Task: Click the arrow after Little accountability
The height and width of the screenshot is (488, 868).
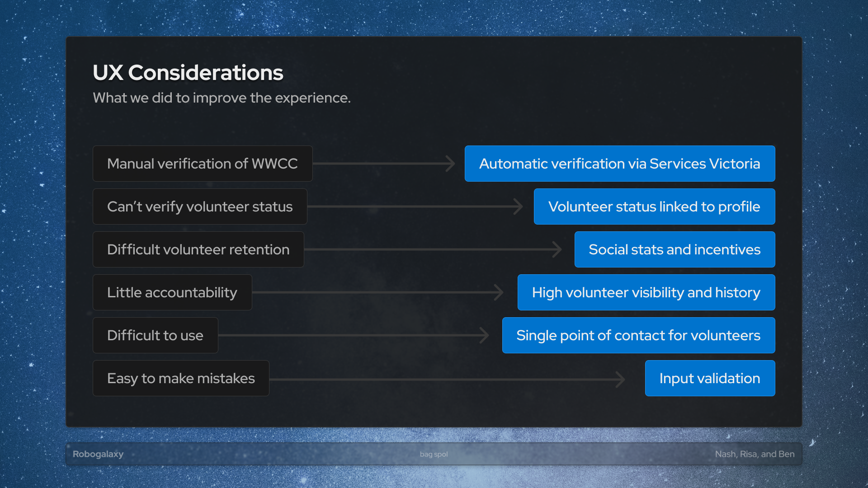Action: 378,292
